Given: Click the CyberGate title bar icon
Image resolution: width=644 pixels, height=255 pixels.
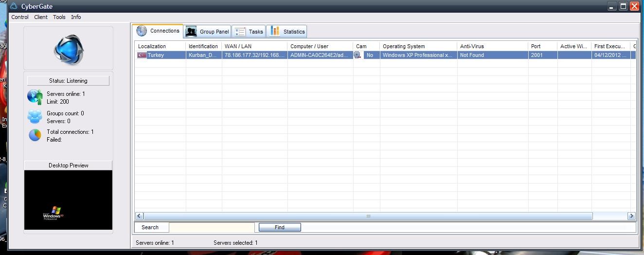Looking at the screenshot, I should point(14,6).
